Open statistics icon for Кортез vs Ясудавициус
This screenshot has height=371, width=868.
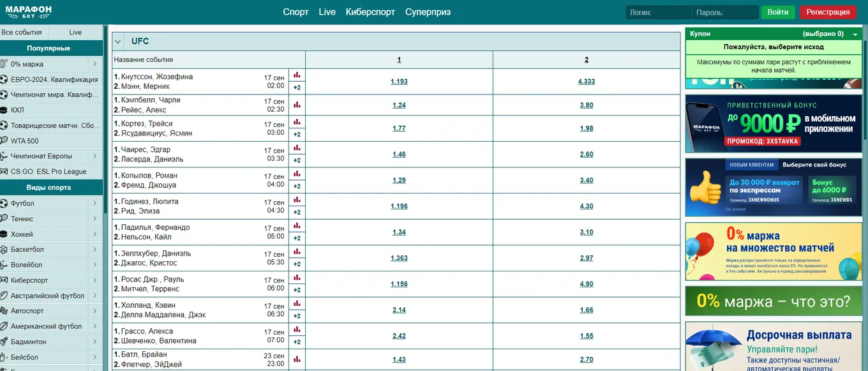pyautogui.click(x=297, y=121)
